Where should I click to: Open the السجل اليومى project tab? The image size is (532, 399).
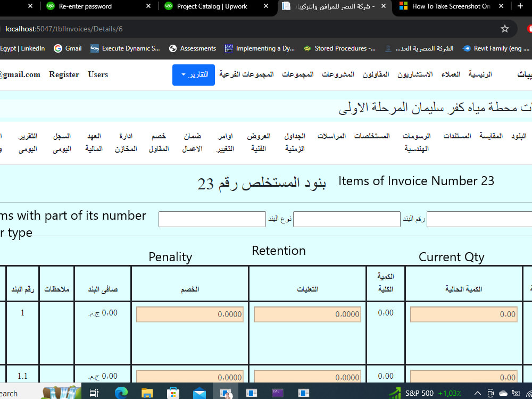pos(62,142)
